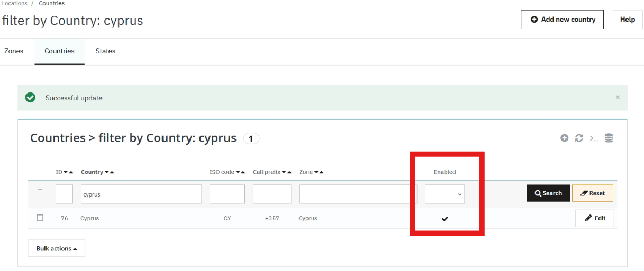This screenshot has width=644, height=271.
Task: Switch to the Zones tab
Action: (14, 51)
